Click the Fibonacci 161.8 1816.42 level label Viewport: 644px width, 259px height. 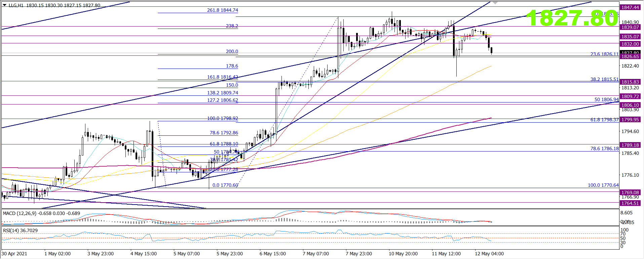click(223, 77)
